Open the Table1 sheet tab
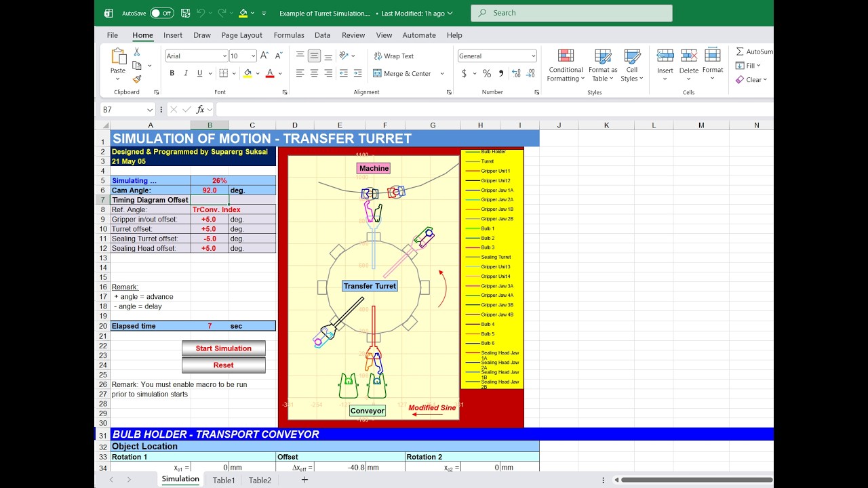Image resolution: width=868 pixels, height=488 pixels. [x=224, y=480]
